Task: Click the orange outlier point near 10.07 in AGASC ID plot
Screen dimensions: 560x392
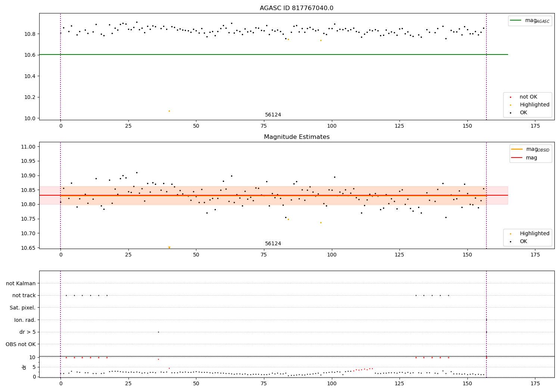Action: 169,111
